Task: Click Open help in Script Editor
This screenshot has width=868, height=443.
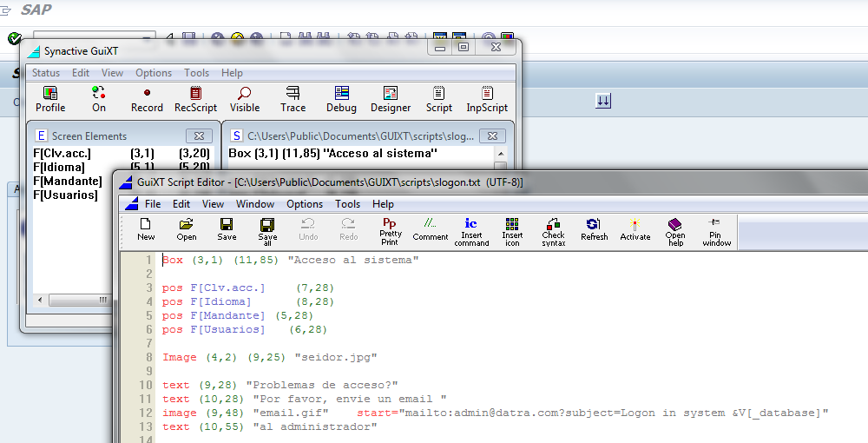Action: pyautogui.click(x=675, y=231)
